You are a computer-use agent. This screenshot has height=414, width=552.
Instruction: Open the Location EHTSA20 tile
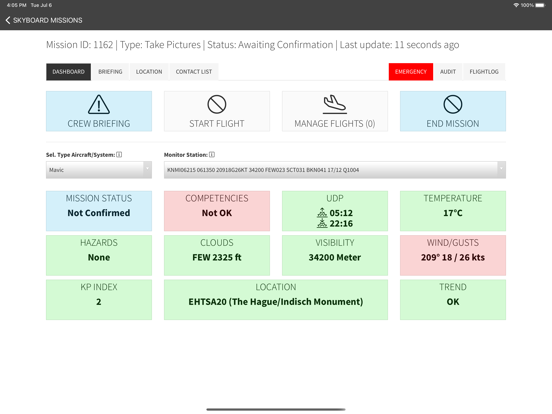tap(276, 300)
